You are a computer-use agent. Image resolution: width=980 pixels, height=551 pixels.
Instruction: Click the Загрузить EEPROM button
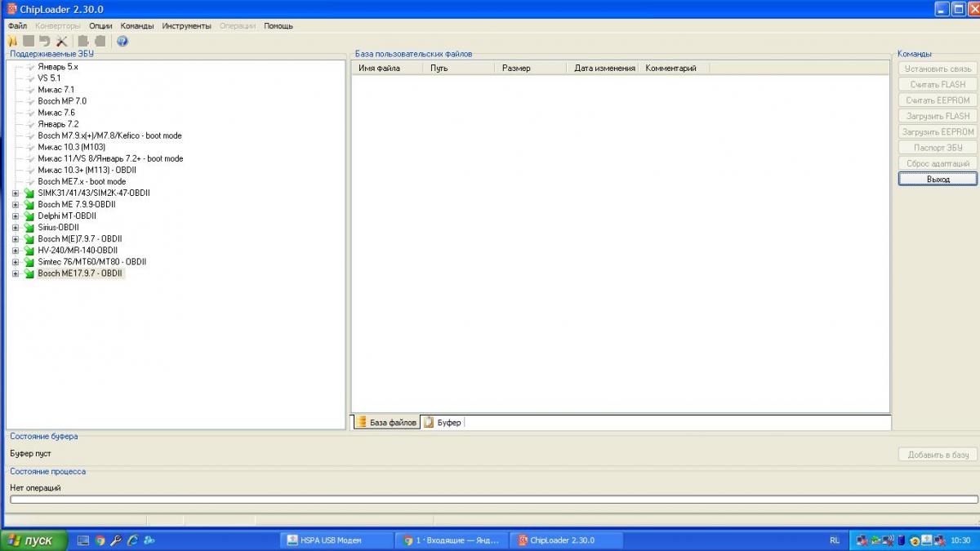pos(938,131)
